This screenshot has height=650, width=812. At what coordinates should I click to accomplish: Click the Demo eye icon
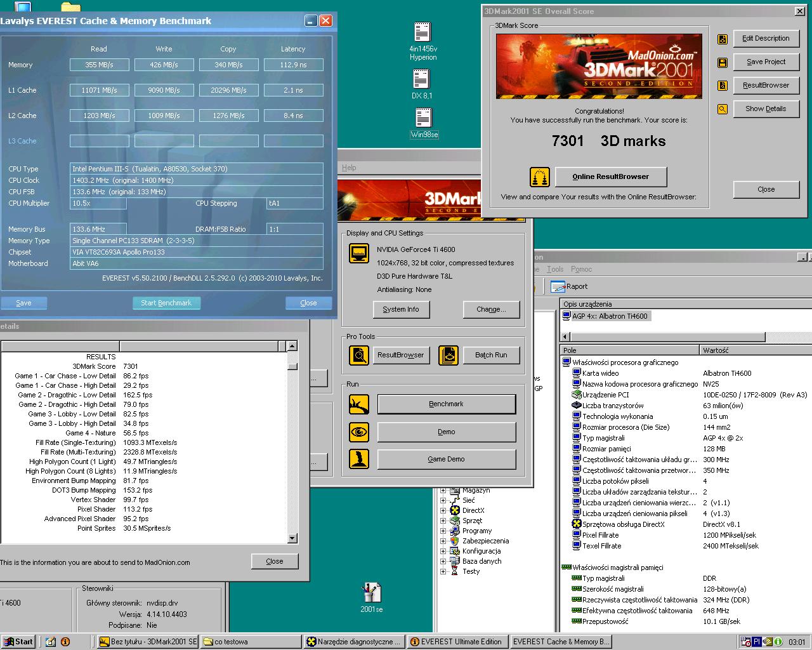click(x=359, y=432)
